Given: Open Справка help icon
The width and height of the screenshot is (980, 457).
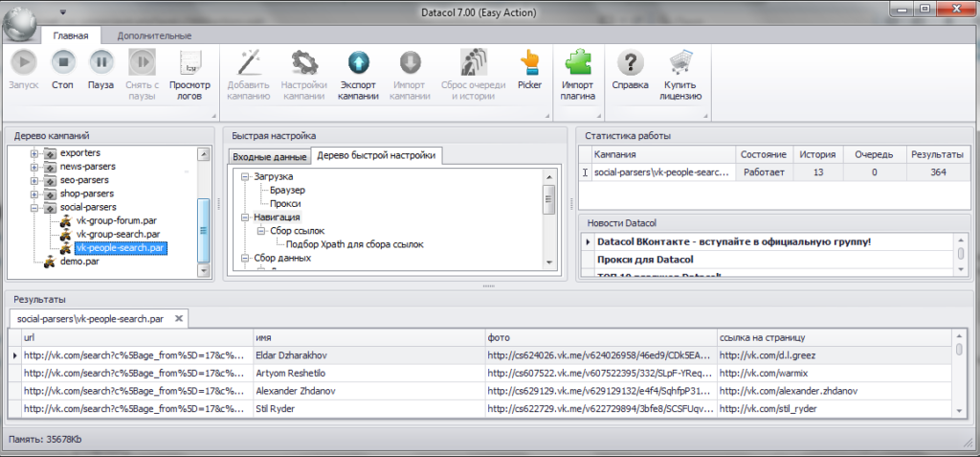Looking at the screenshot, I should point(630,62).
